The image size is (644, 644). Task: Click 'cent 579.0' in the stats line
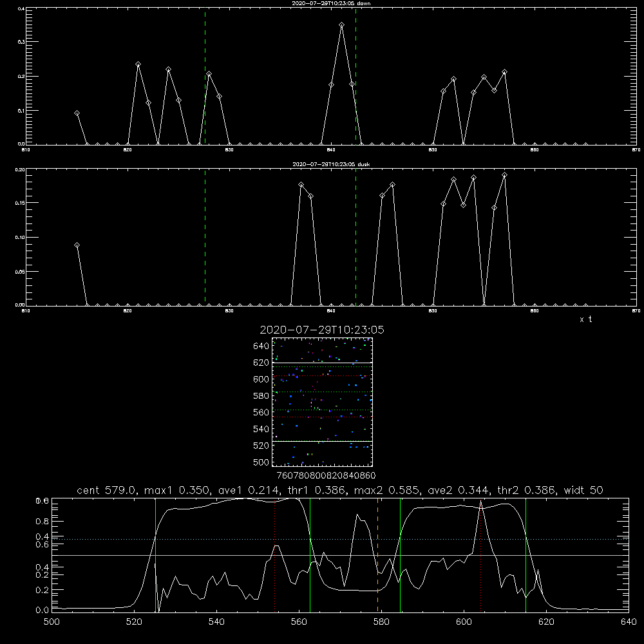coord(106,490)
